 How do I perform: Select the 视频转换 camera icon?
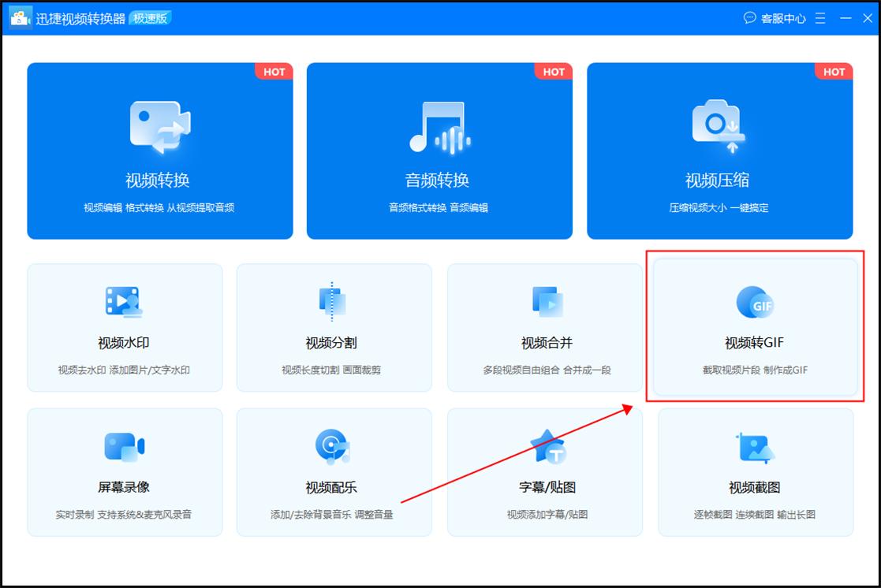[160, 126]
